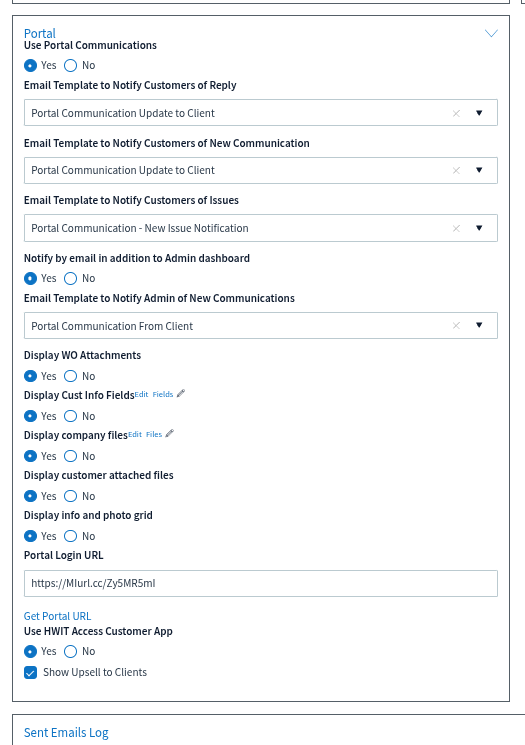Screen dimensions: 525x745
Task: Open the Notify Customers of Issues dropdown
Action: pos(479,228)
